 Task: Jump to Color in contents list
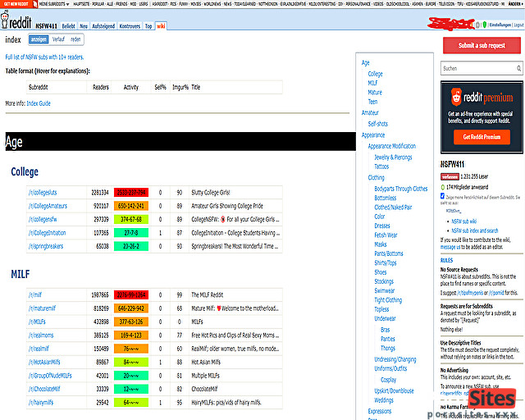click(379, 217)
